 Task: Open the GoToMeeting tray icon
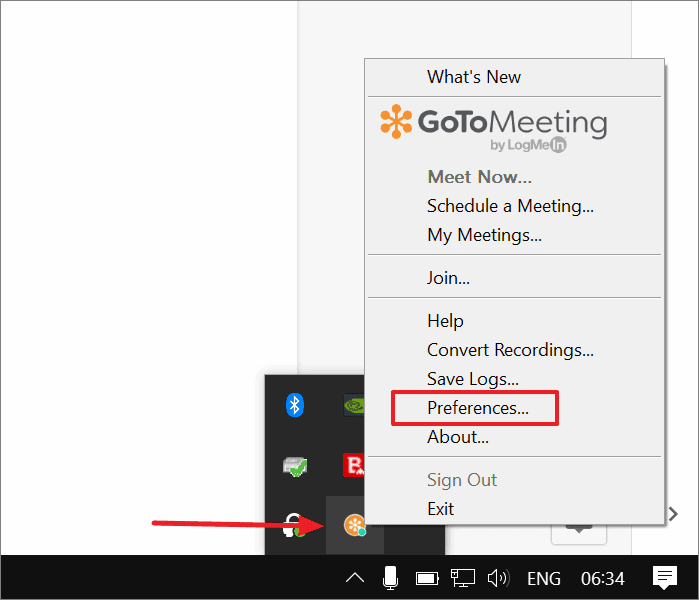pos(355,525)
